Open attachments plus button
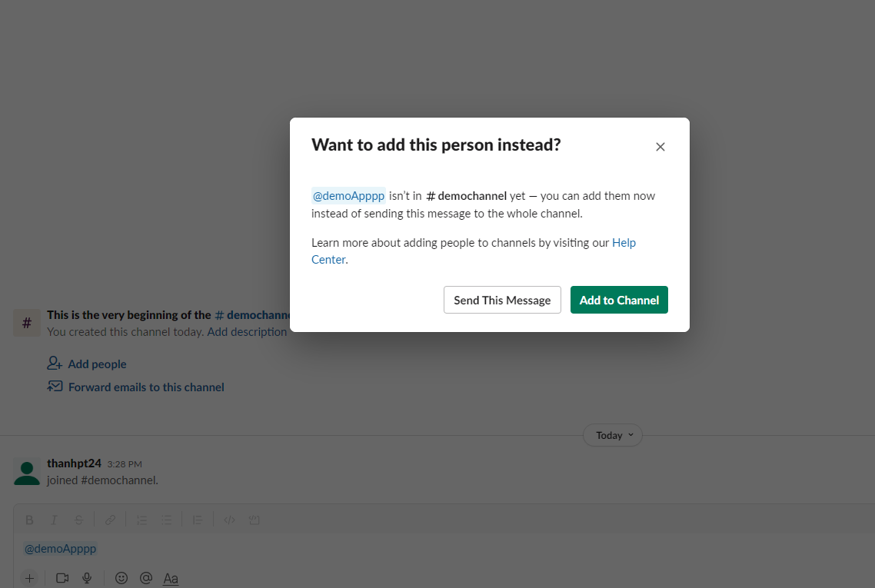 [29, 578]
